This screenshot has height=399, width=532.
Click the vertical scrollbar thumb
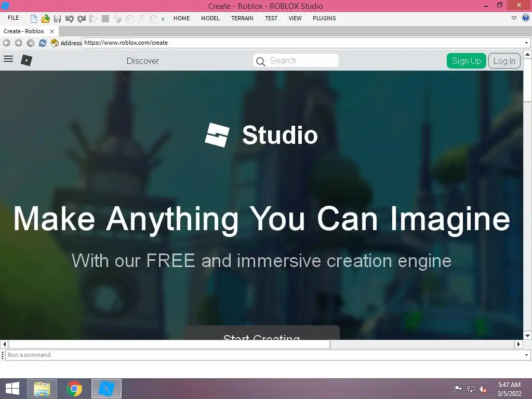click(528, 81)
